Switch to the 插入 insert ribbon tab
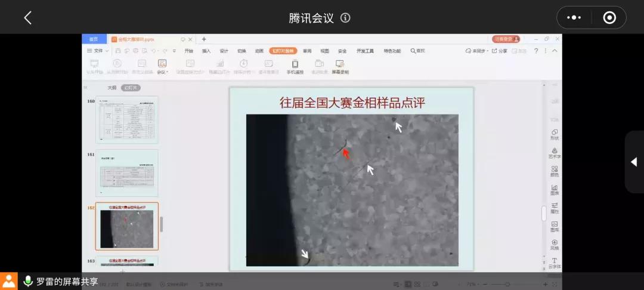 click(206, 51)
